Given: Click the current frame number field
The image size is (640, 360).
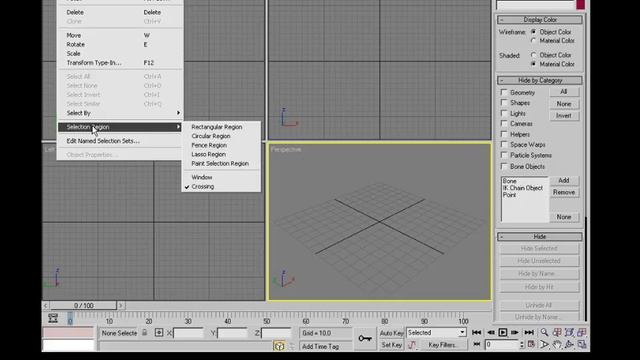Looking at the screenshot, I should coord(502,345).
